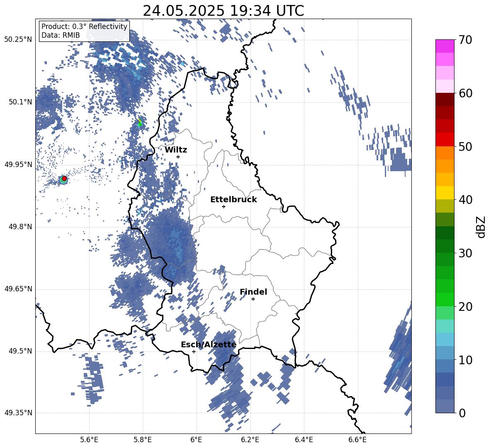Viewport: 491px width, 448px height.
Task: Pick the orange swatch just below 50 dBZ
Action: pos(445,153)
